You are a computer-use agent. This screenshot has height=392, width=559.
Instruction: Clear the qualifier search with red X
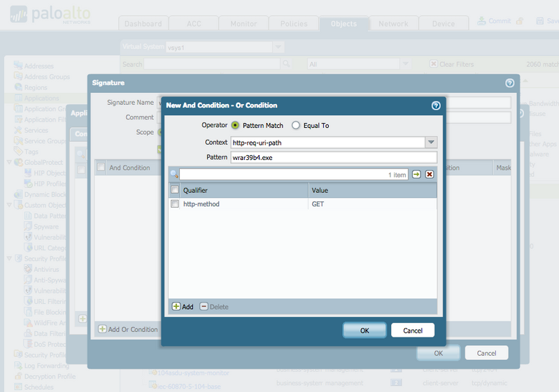430,175
